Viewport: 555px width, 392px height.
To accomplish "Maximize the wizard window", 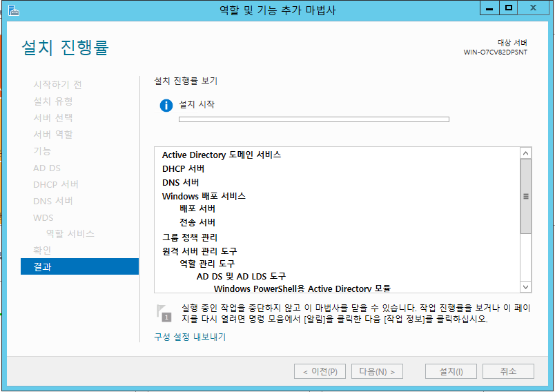I will (509, 8).
